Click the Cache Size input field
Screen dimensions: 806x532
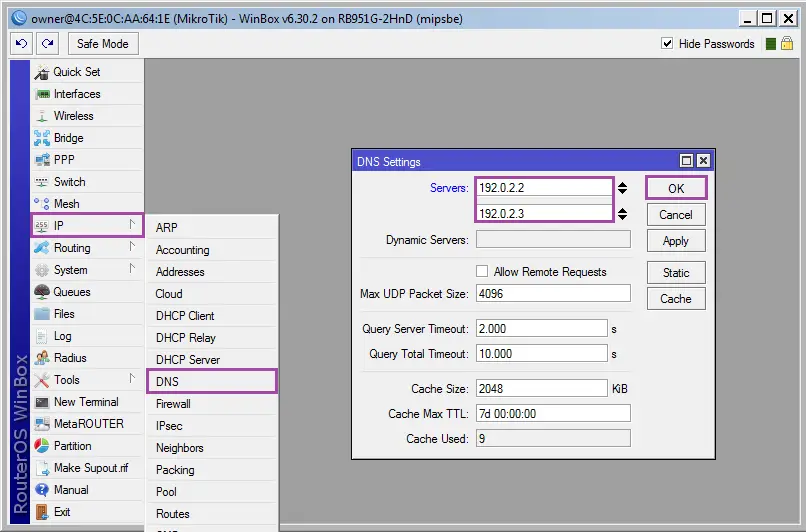coord(542,389)
